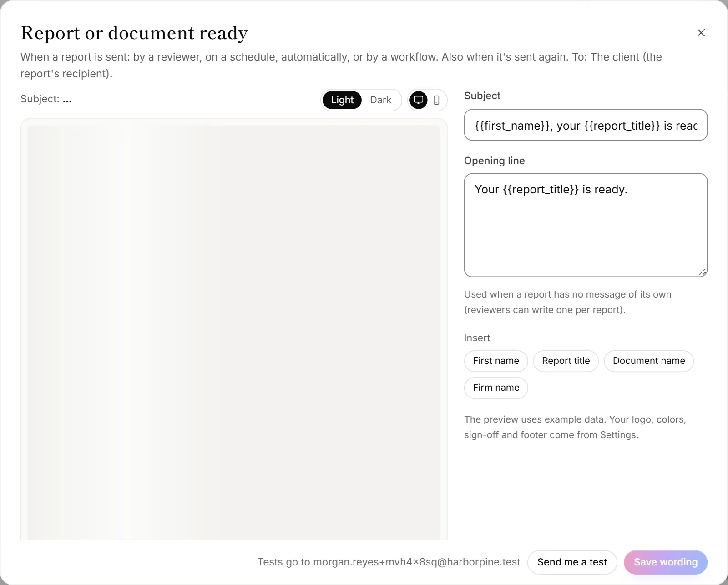Close the Report or document ready dialog
Image resolution: width=728 pixels, height=585 pixels.
point(701,33)
